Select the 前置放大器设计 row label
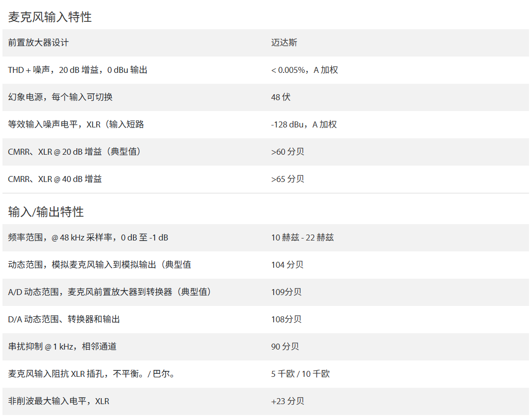Screen dimensions: 532x418 coord(38,43)
